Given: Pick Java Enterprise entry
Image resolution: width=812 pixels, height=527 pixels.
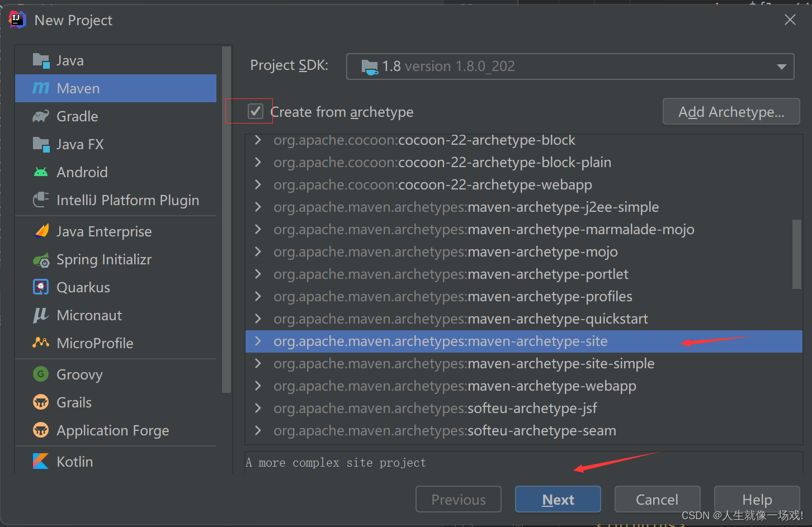Looking at the screenshot, I should (x=116, y=231).
